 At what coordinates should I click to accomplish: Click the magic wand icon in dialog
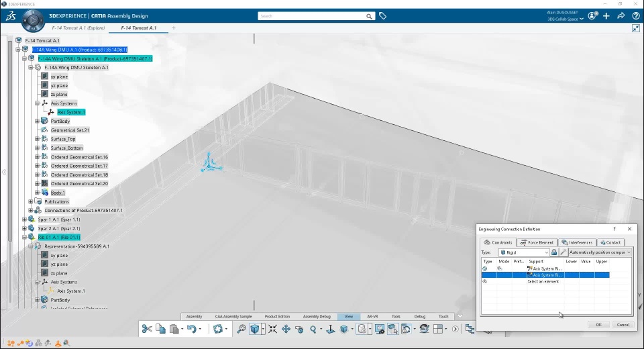coord(563,252)
